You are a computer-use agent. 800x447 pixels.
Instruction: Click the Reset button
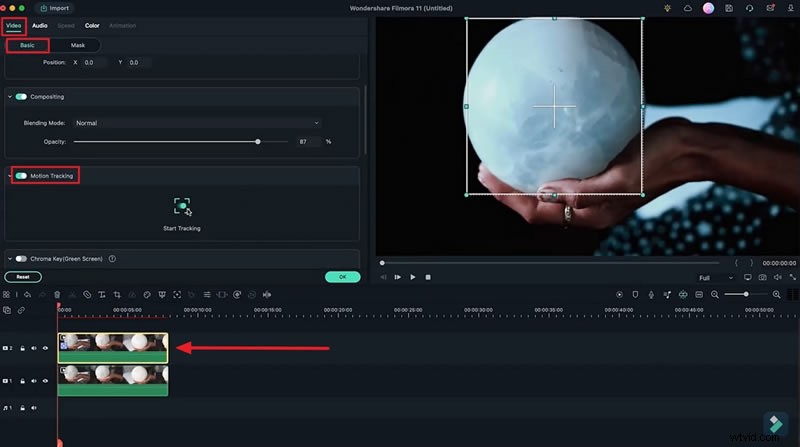click(x=23, y=277)
